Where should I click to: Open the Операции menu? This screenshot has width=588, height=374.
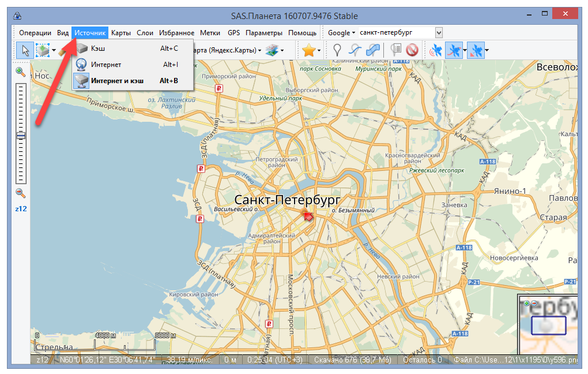[35, 33]
